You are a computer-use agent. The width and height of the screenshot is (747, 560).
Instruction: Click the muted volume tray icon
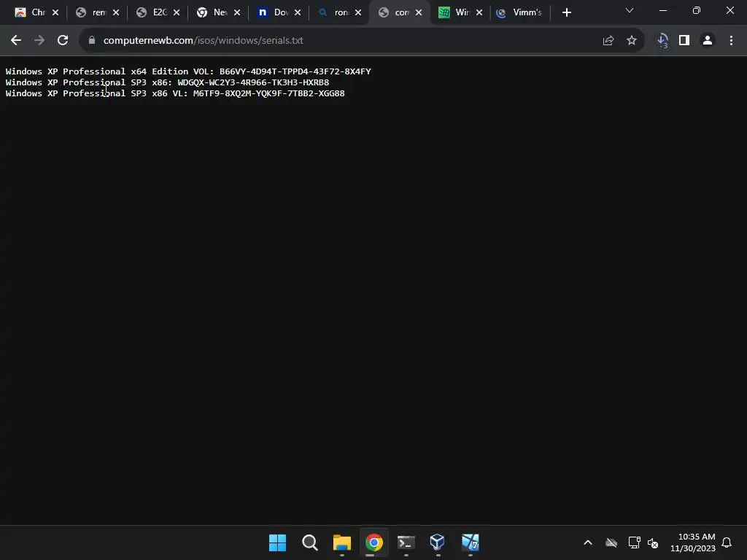point(653,542)
